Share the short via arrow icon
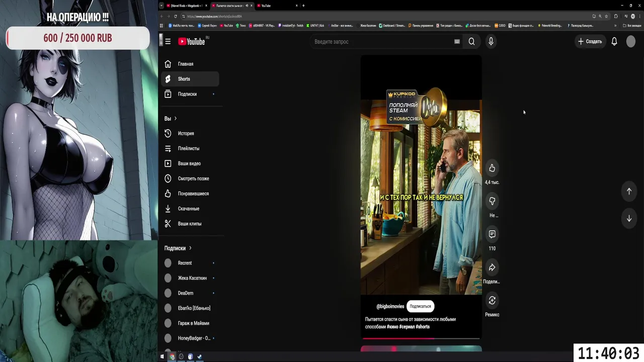 pos(492,267)
